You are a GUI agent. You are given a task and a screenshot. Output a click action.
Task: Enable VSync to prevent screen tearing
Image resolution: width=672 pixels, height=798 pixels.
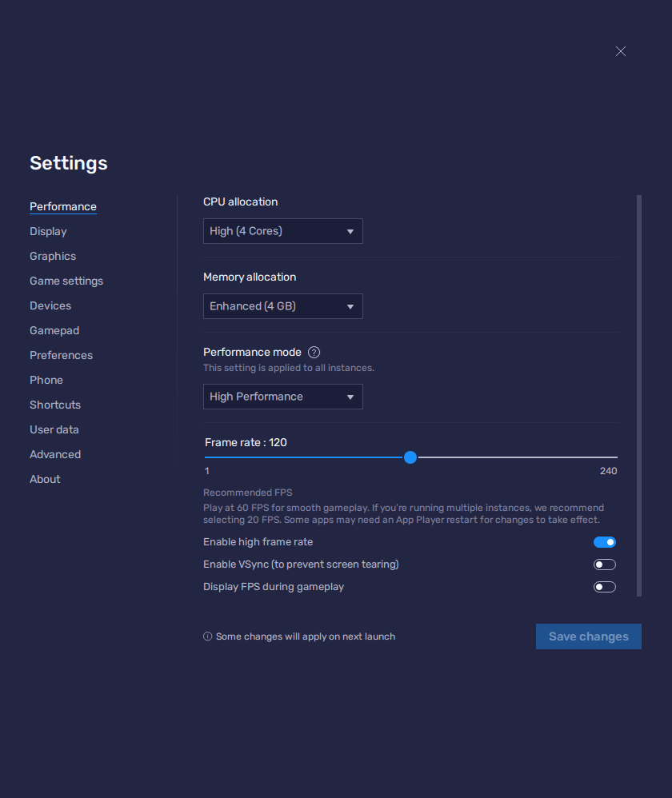[x=605, y=564]
